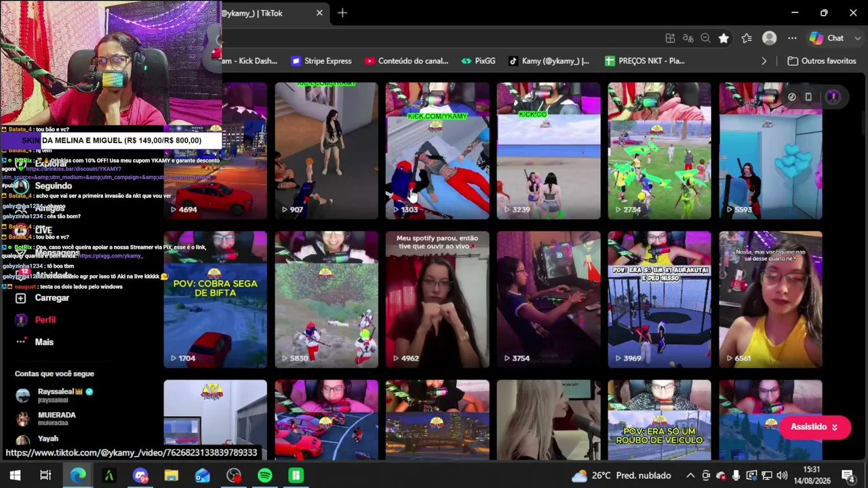
Task: Open the split screen apps icon in address bar
Action: click(x=670, y=39)
